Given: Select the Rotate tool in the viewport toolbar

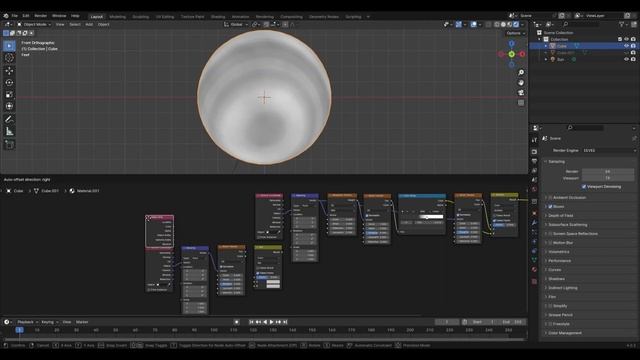Looking at the screenshot, I should (9, 82).
